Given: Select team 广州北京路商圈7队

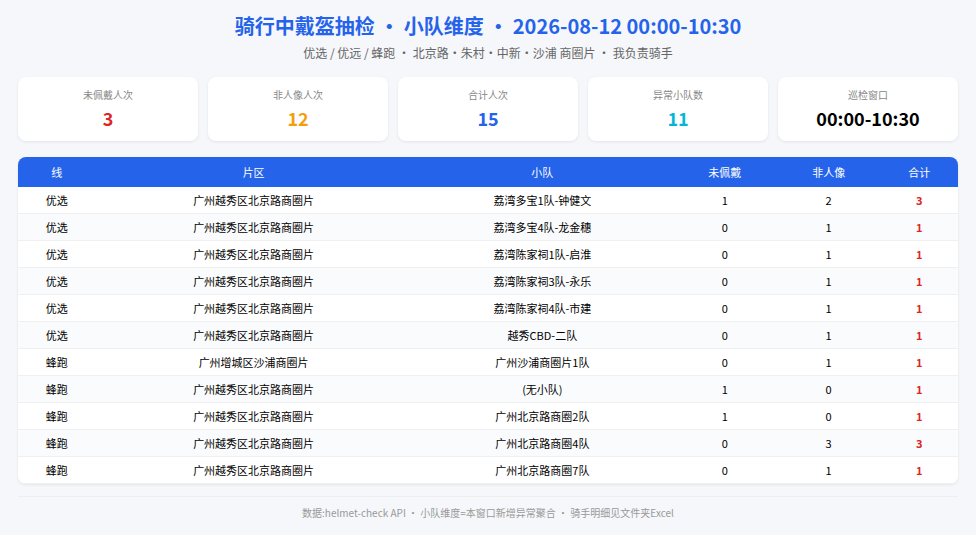Looking at the screenshot, I should tap(542, 471).
